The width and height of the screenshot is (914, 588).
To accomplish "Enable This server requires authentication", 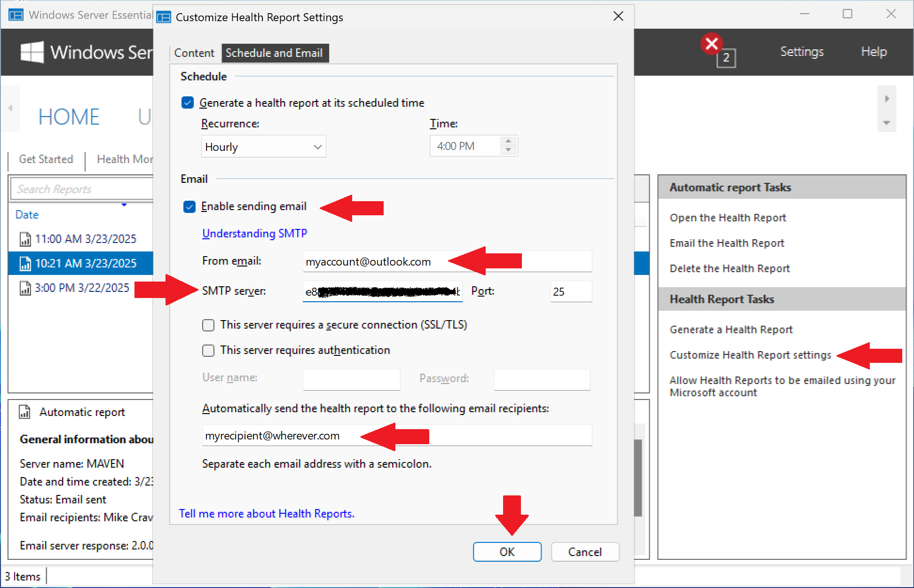I will pos(208,351).
